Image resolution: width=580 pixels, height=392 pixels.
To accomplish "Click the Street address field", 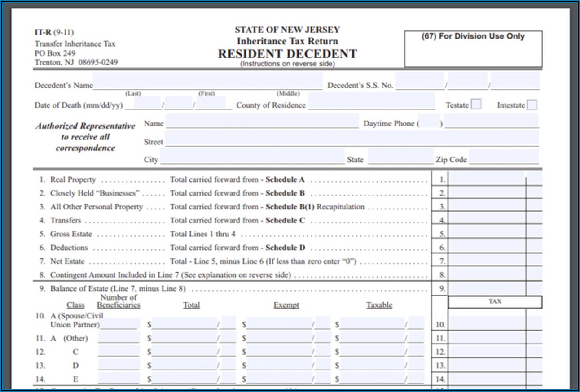I will pyautogui.click(x=352, y=138).
